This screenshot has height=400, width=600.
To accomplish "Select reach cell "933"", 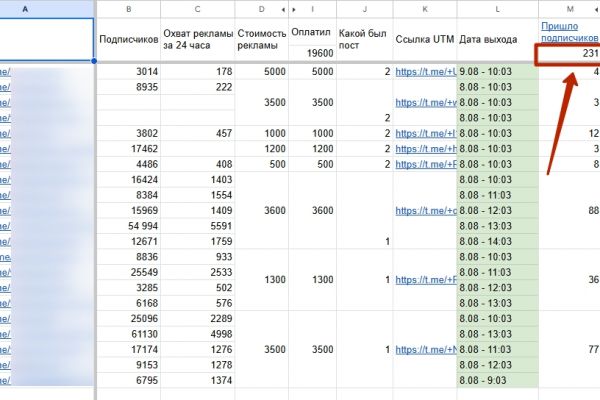I will pyautogui.click(x=197, y=257).
